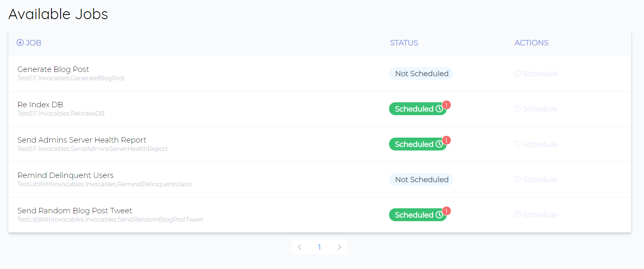Click the Not Scheduled badge for Generate Blog Post

[421, 74]
